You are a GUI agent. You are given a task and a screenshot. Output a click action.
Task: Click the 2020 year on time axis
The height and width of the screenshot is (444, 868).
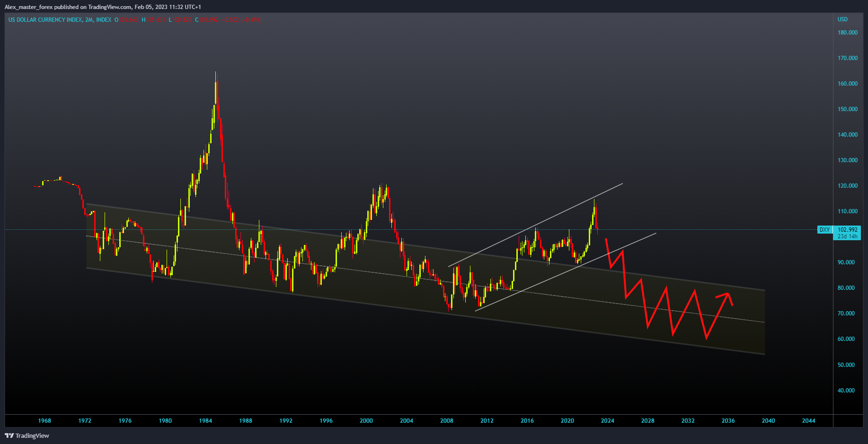tap(567, 421)
